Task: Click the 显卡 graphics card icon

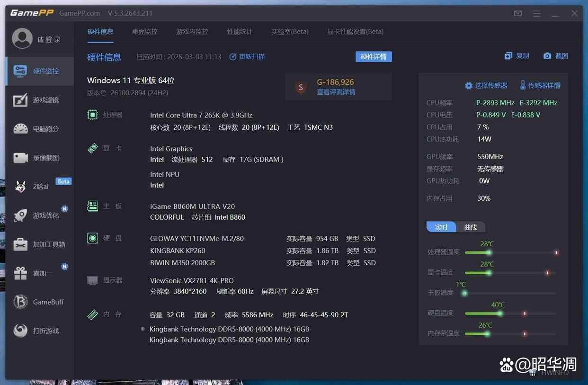Action: click(93, 148)
